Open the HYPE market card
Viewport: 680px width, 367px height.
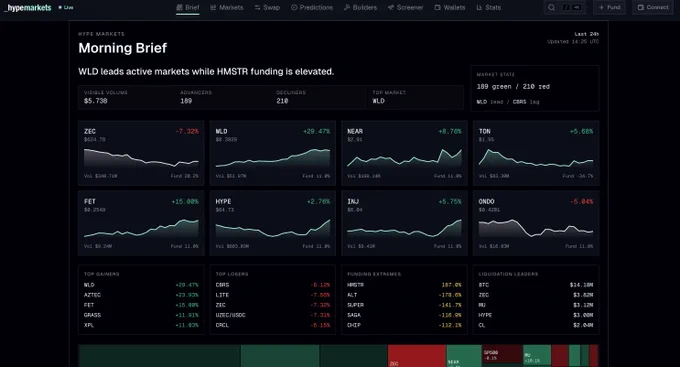[x=273, y=223]
